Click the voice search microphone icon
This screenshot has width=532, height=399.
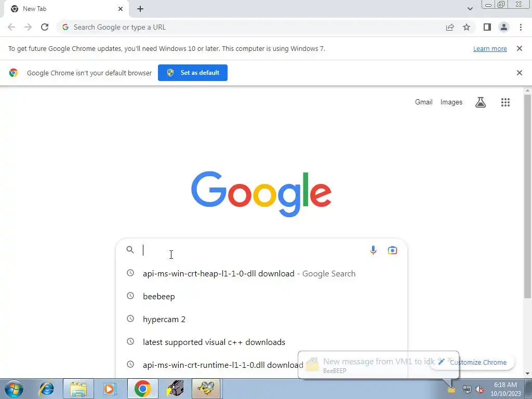pyautogui.click(x=373, y=250)
